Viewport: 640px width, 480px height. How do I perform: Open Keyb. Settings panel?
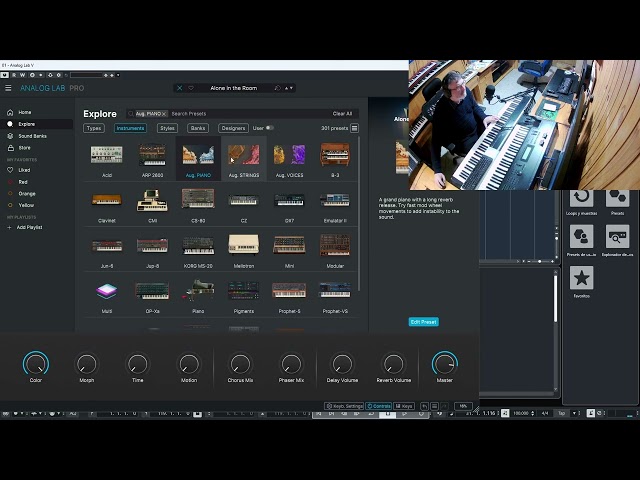(344, 406)
